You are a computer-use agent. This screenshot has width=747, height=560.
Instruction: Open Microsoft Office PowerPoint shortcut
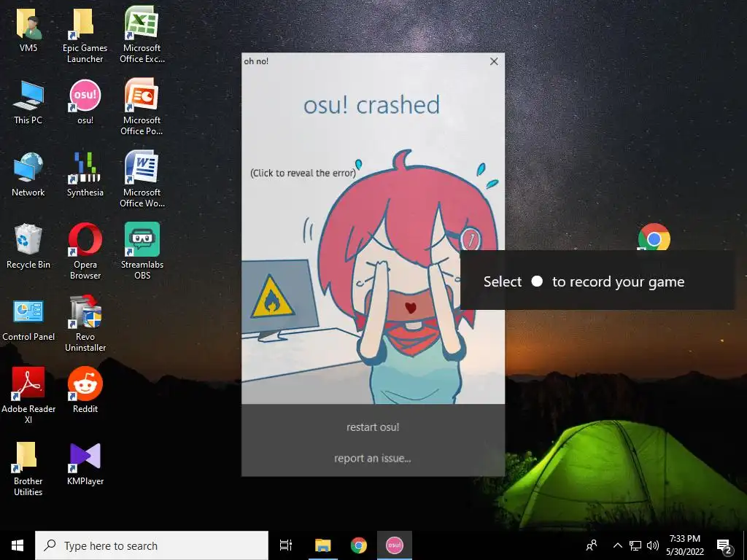coord(142,106)
